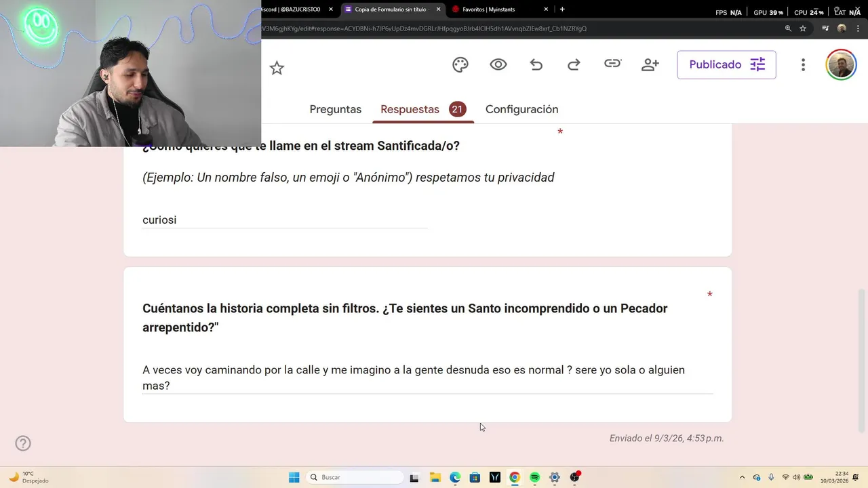
Task: Close the Favoritos Myinstants tab
Action: pos(546,9)
